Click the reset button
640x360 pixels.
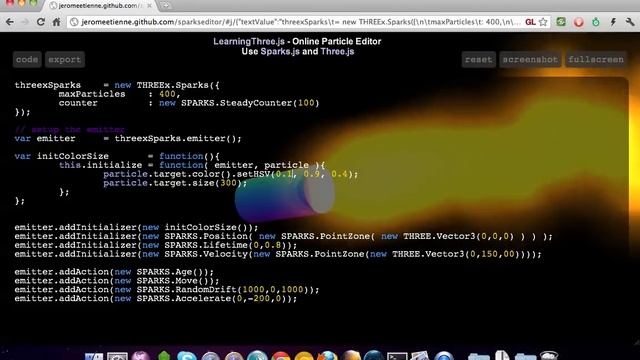(478, 60)
